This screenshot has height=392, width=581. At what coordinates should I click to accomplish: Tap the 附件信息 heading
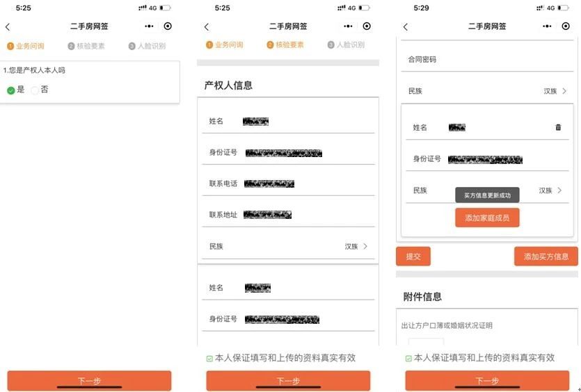tap(422, 297)
